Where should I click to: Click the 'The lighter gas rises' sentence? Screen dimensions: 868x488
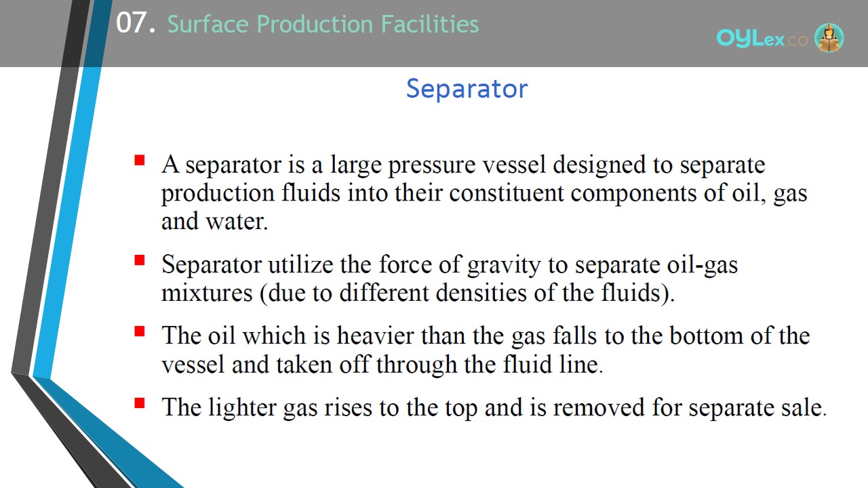pyautogui.click(x=494, y=407)
